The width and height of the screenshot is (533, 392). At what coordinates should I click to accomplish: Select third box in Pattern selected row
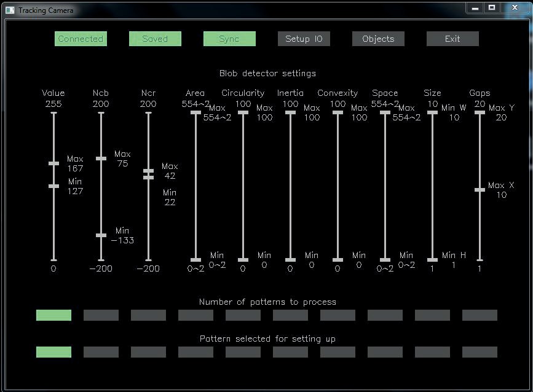click(148, 352)
